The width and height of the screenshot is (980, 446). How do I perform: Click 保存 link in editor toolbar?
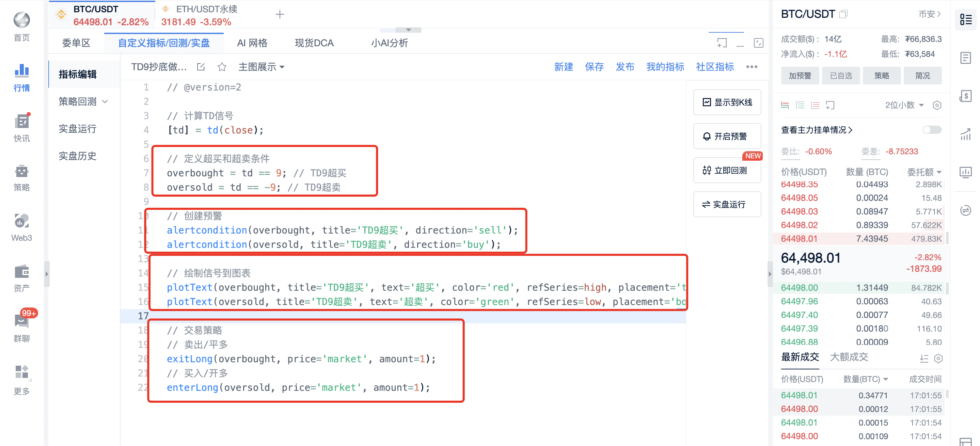594,67
